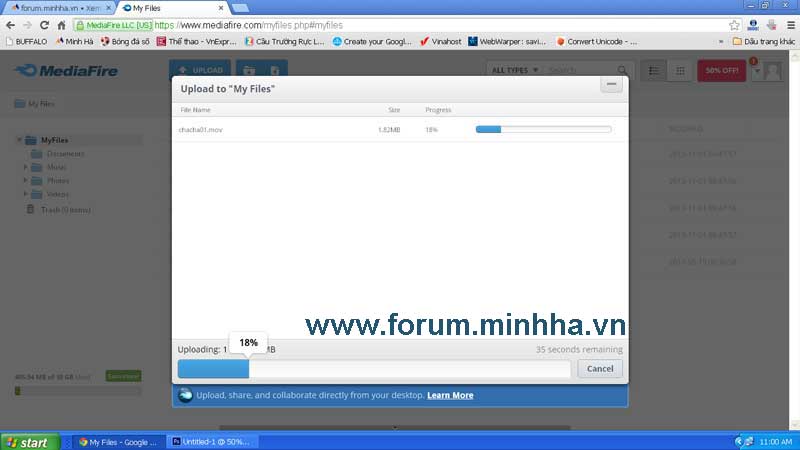Click the add file icon in toolbar
The height and width of the screenshot is (450, 800).
click(x=275, y=70)
